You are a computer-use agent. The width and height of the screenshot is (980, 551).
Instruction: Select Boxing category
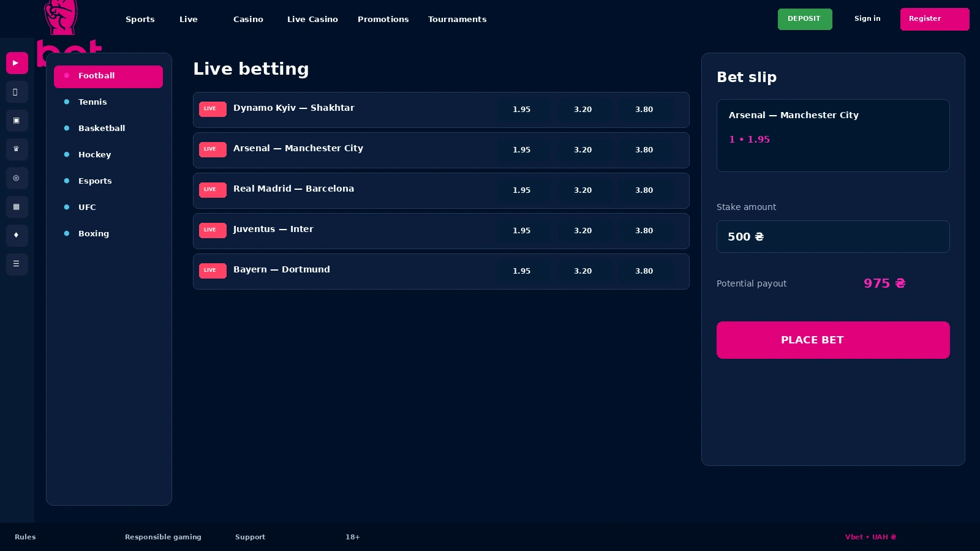pyautogui.click(x=108, y=234)
